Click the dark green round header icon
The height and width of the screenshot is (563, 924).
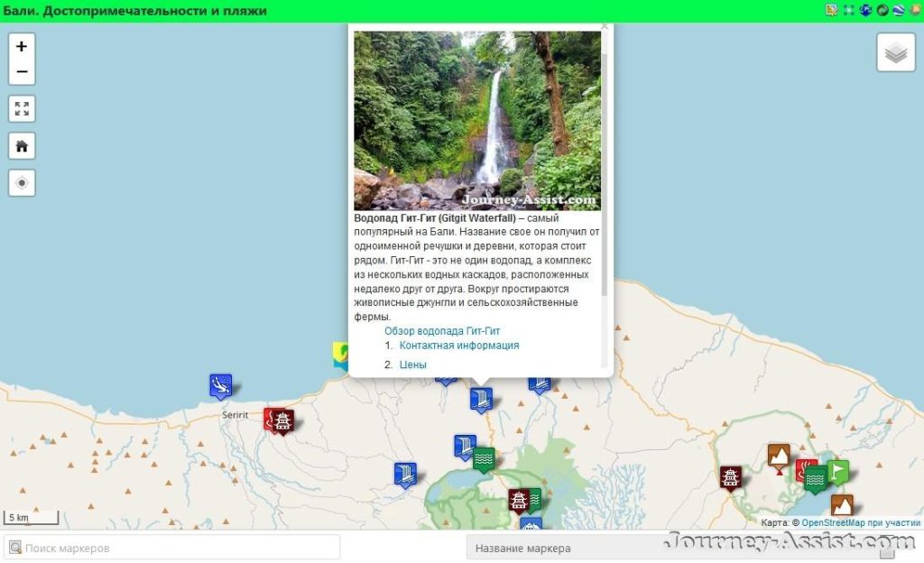coord(882,9)
